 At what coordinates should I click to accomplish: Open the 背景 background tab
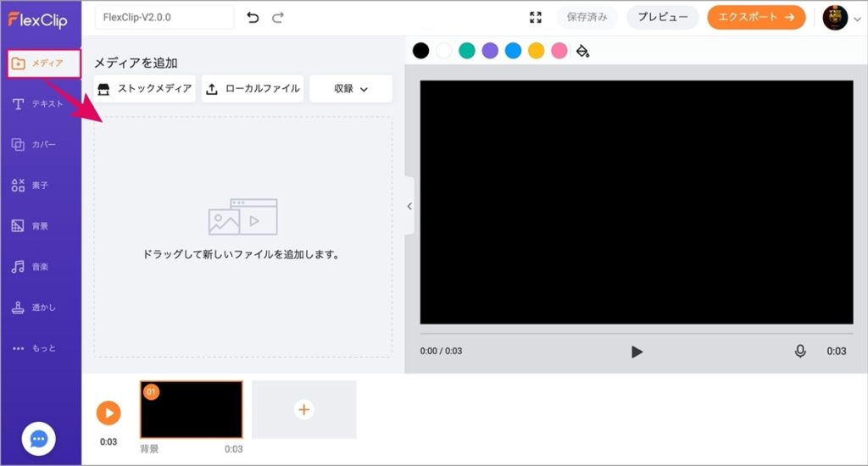pyautogui.click(x=30, y=226)
